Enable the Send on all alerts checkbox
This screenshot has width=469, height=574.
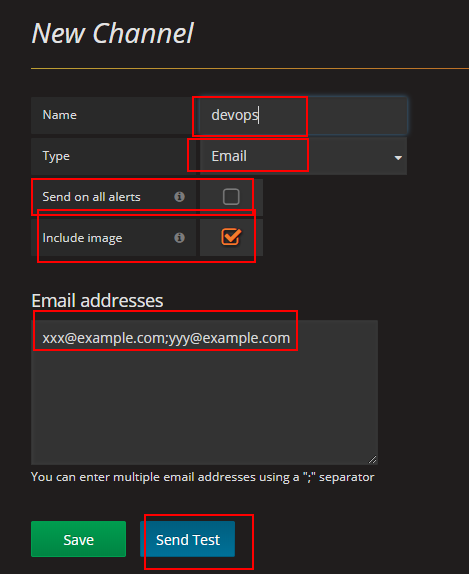click(231, 197)
